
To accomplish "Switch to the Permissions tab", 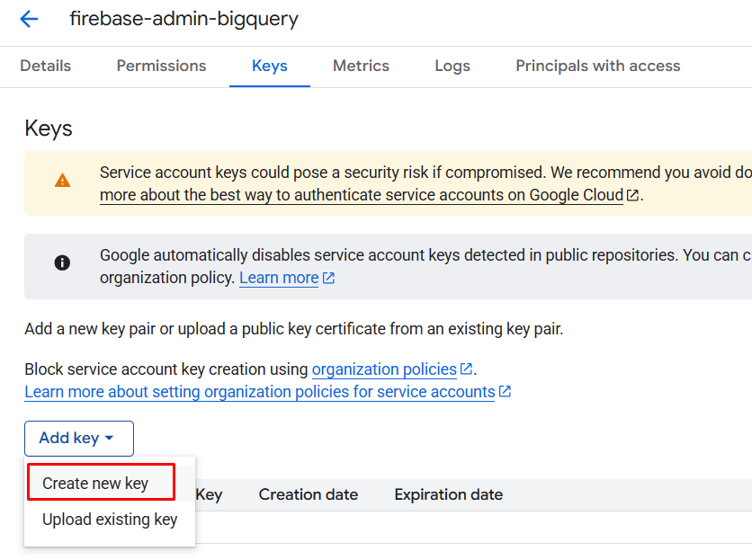I will [162, 67].
